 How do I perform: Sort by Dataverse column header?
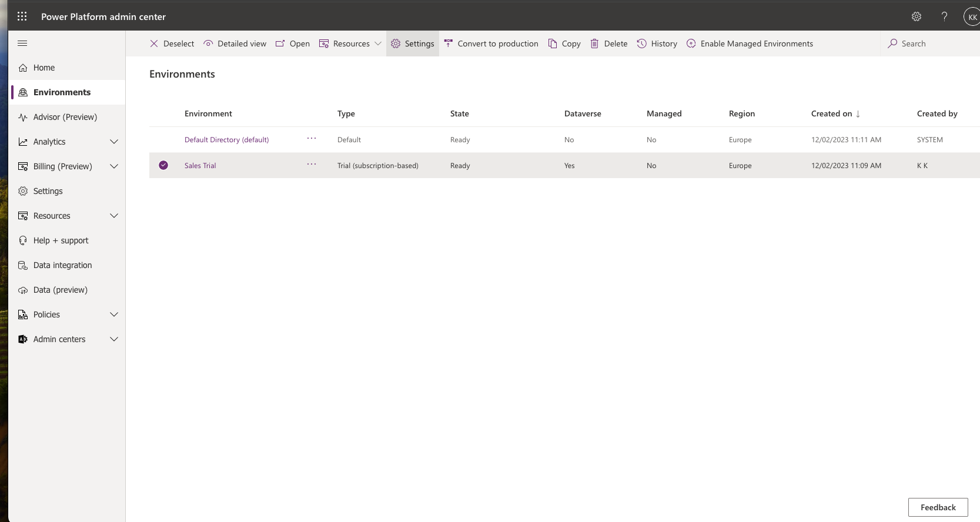pyautogui.click(x=583, y=113)
